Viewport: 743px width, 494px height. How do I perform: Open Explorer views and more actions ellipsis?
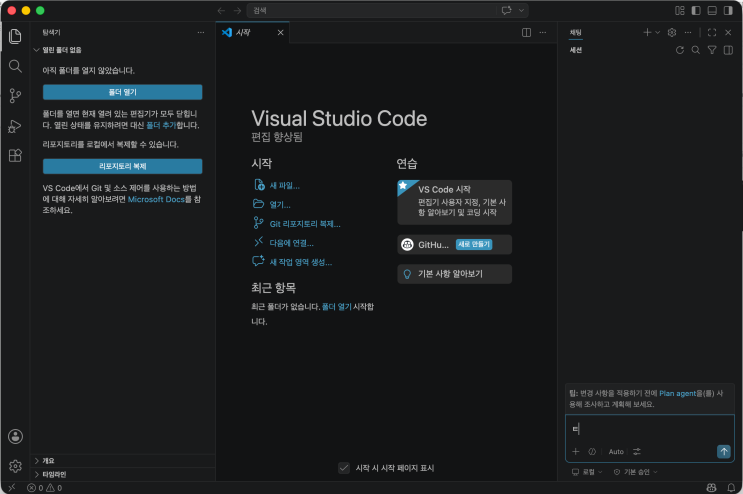(201, 32)
